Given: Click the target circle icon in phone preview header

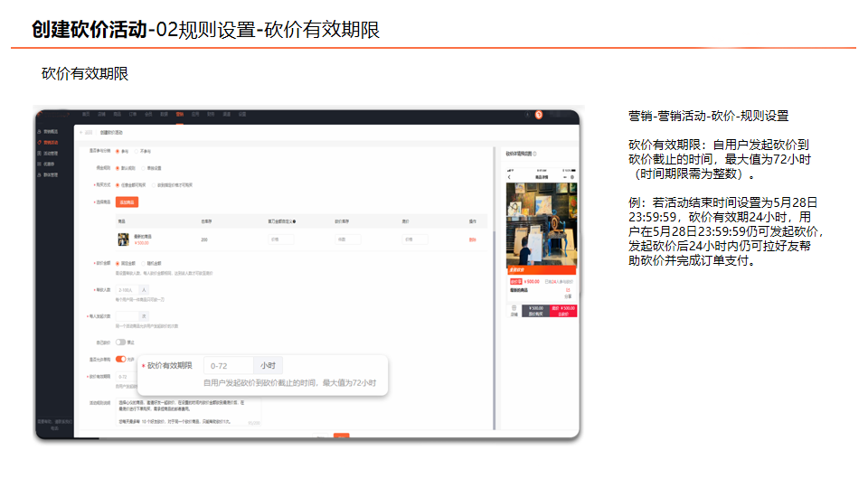Looking at the screenshot, I should [x=572, y=177].
